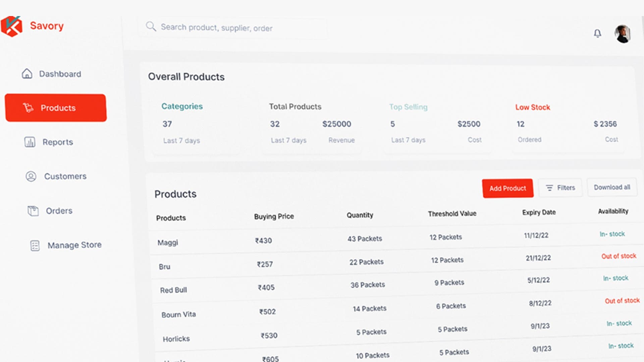Select the Red Bull product row
Viewport: 644px width, 362px height.
point(397,284)
